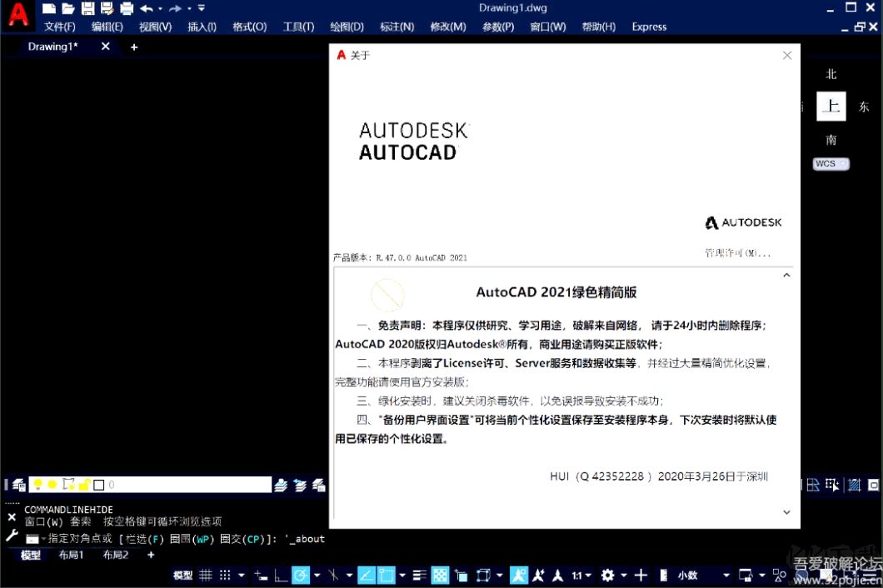Screen dimensions: 883x588
Task: Toggle dynamic input on the status bar
Action: click(x=259, y=575)
